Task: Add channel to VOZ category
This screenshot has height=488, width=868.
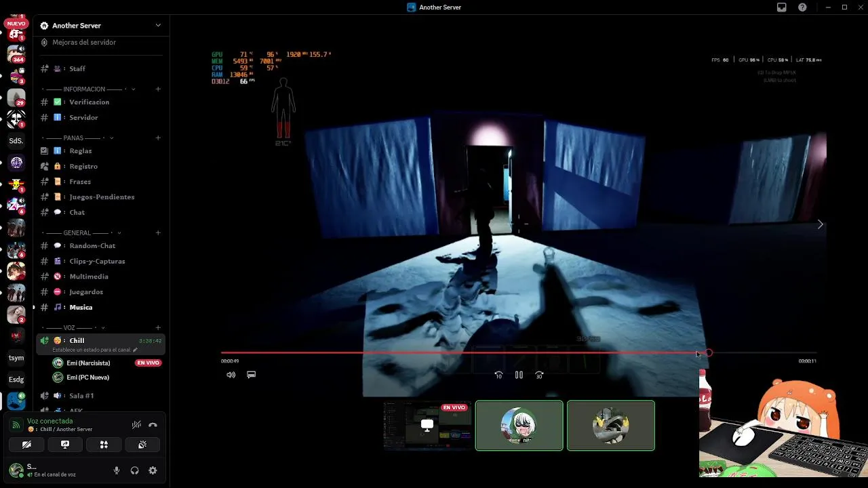Action: click(x=158, y=327)
